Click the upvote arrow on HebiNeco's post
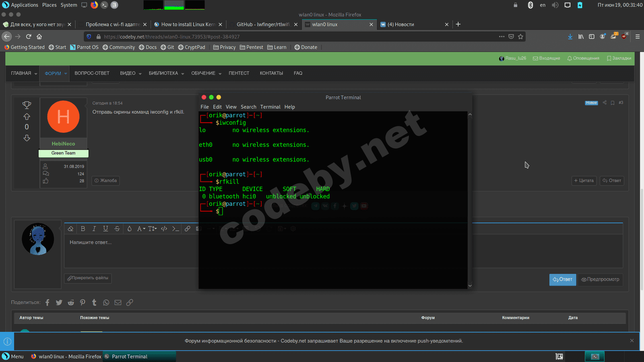The image size is (644, 362). pyautogui.click(x=27, y=117)
